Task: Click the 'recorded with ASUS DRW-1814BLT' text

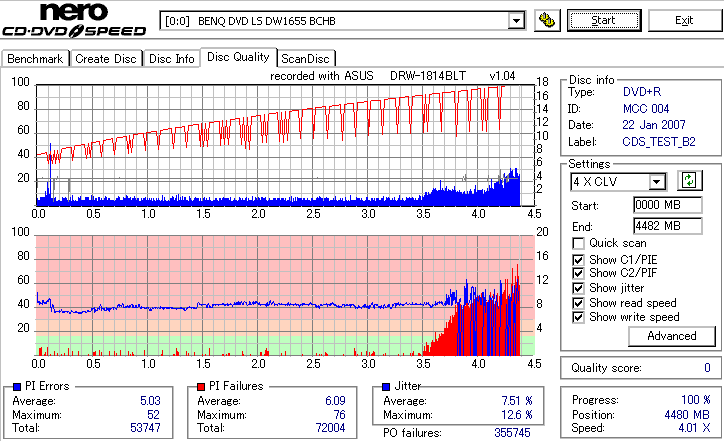Action: (x=368, y=76)
